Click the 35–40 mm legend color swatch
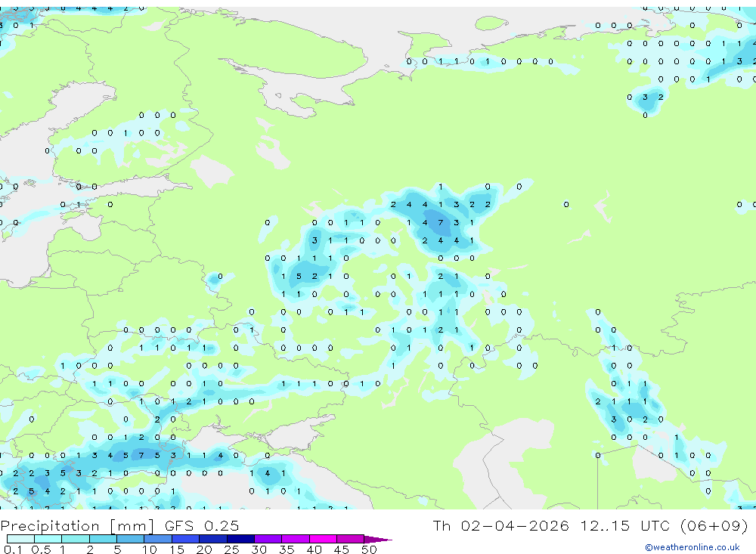The height and width of the screenshot is (554, 756). [296, 539]
